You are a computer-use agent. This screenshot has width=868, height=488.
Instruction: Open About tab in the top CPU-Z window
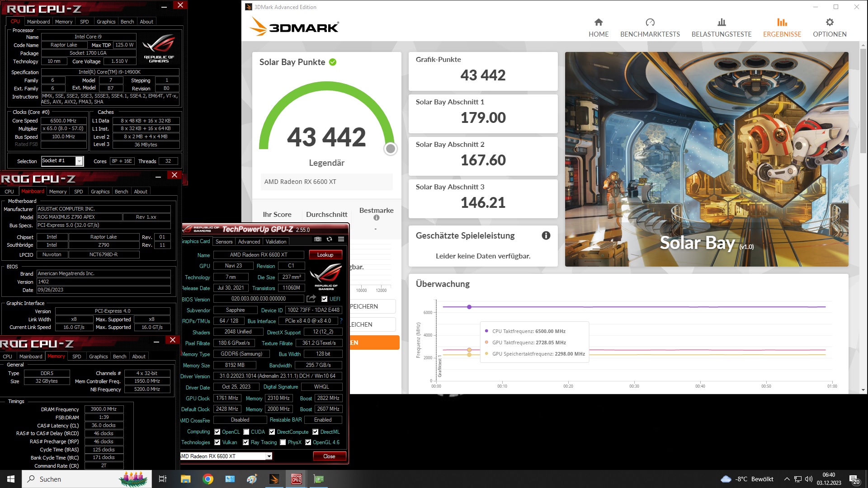point(146,22)
